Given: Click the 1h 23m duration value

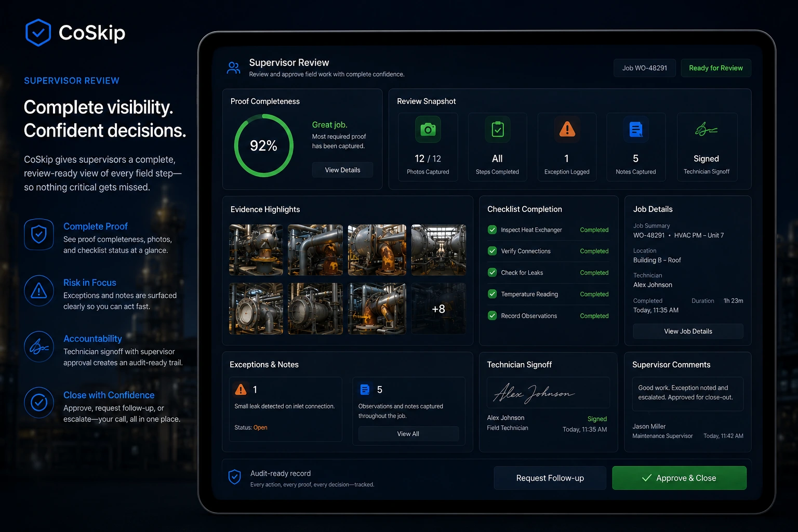Looking at the screenshot, I should [x=734, y=301].
